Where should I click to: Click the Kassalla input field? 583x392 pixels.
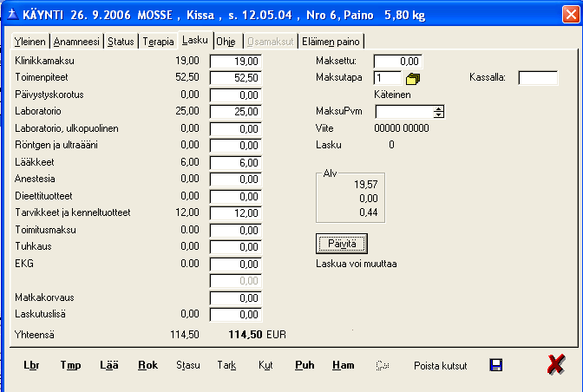point(538,78)
